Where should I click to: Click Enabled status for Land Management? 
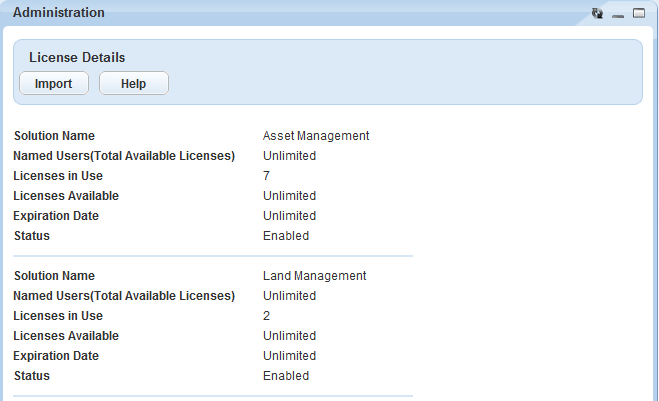286,376
